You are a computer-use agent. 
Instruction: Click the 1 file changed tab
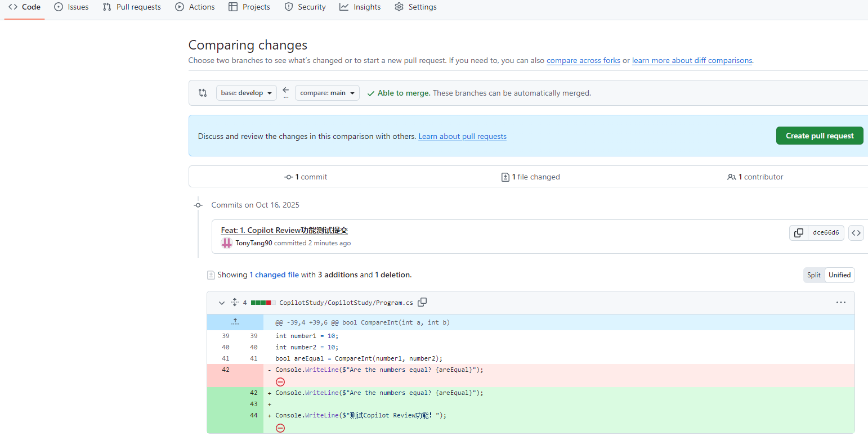click(x=531, y=177)
